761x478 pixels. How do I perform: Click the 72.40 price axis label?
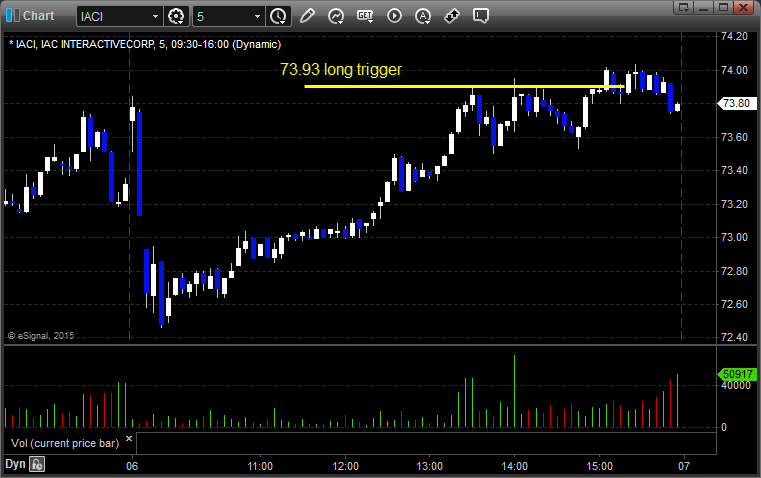click(x=734, y=337)
